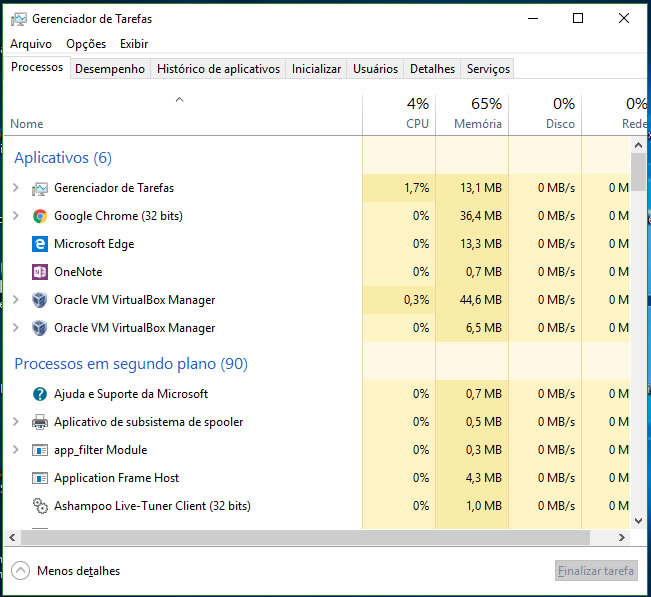Click Menos detalhes link
The width and height of the screenshot is (651, 597).
78,571
